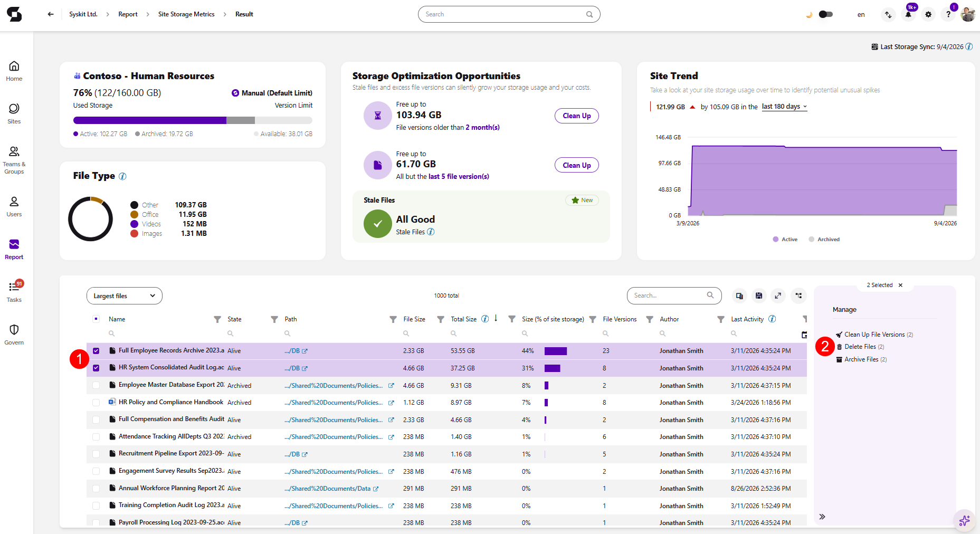This screenshot has height=534, width=980.
Task: Check Attendance Tracking AllDepts row
Action: pyautogui.click(x=96, y=437)
